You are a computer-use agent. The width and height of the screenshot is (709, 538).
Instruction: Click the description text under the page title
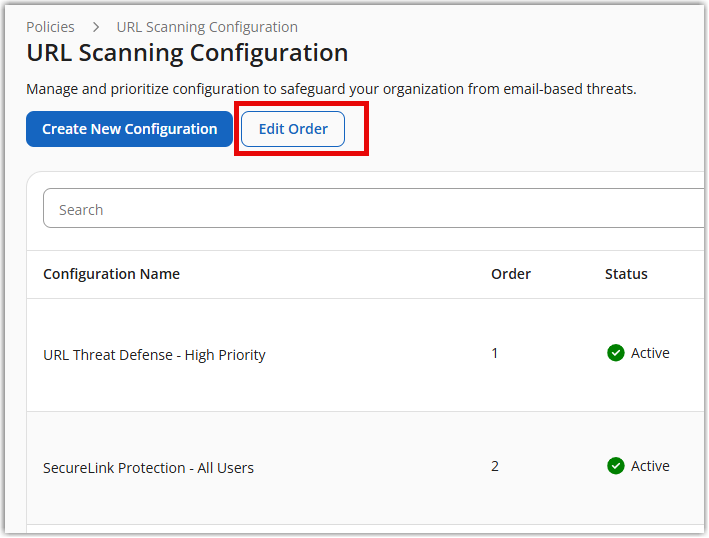tap(330, 89)
